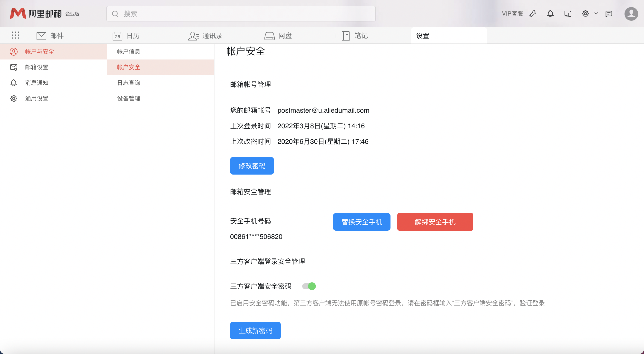This screenshot has height=354, width=644.
Task: Open notifications bell in top bar
Action: [x=550, y=13]
